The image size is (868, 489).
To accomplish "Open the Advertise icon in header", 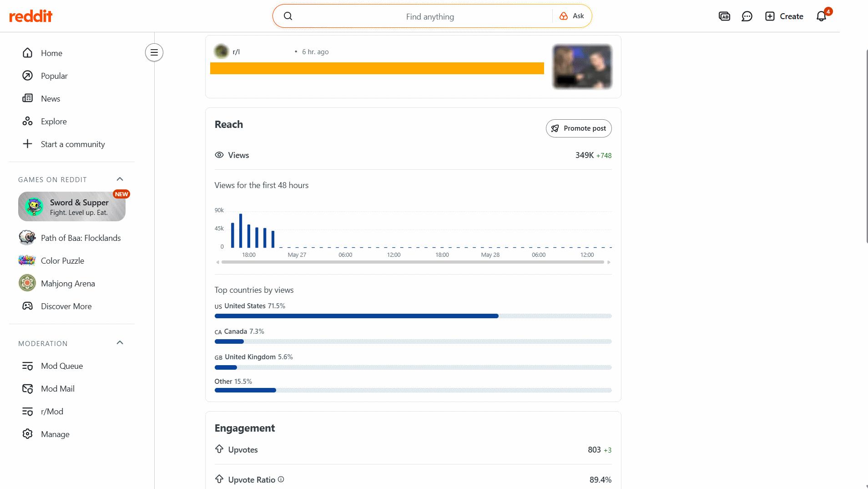I will (x=724, y=16).
